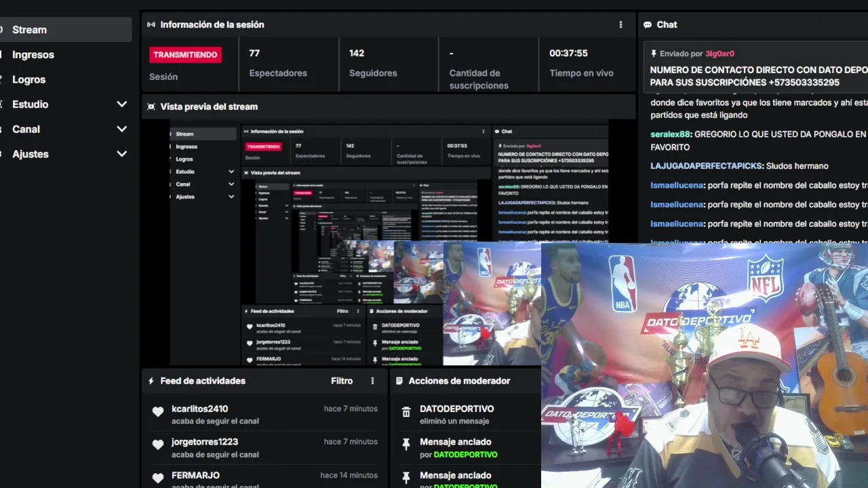Open Ingresos in the sidebar
868x488 pixels.
(33, 55)
